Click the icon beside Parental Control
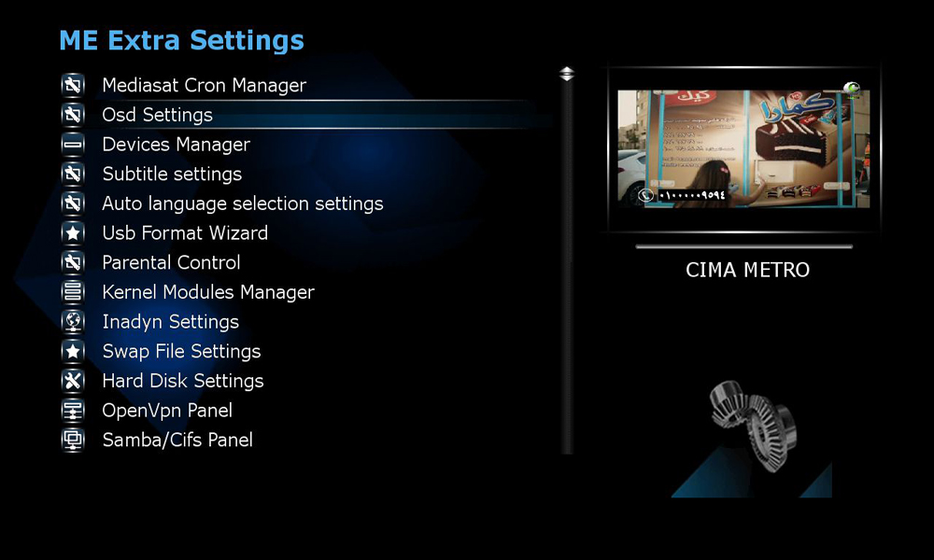 (x=73, y=262)
